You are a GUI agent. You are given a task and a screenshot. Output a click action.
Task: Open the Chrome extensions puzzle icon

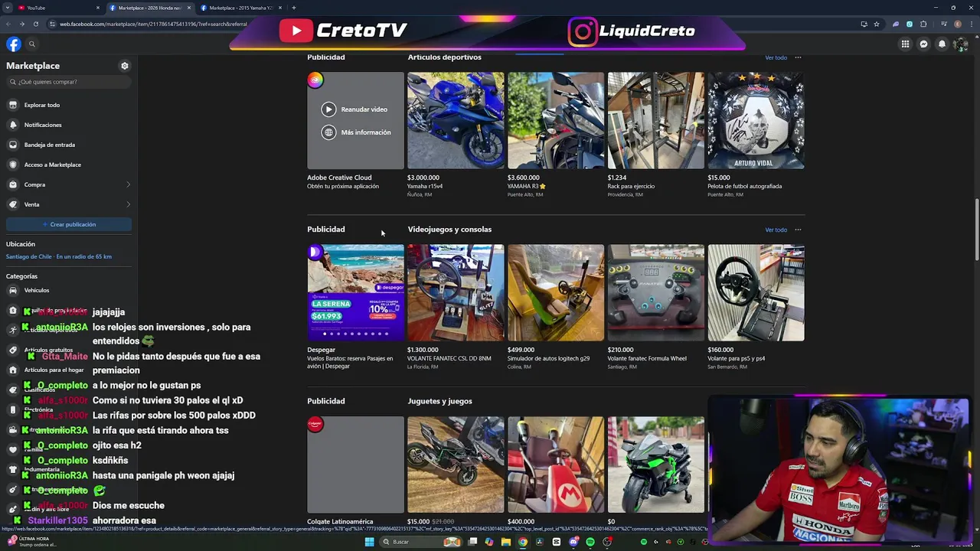923,24
